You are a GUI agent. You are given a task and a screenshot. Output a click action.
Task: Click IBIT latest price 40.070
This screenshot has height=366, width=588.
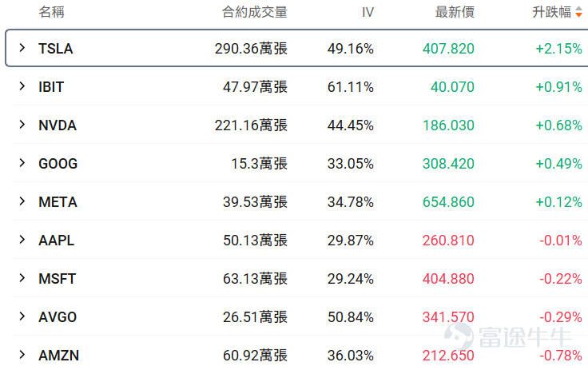click(x=452, y=87)
